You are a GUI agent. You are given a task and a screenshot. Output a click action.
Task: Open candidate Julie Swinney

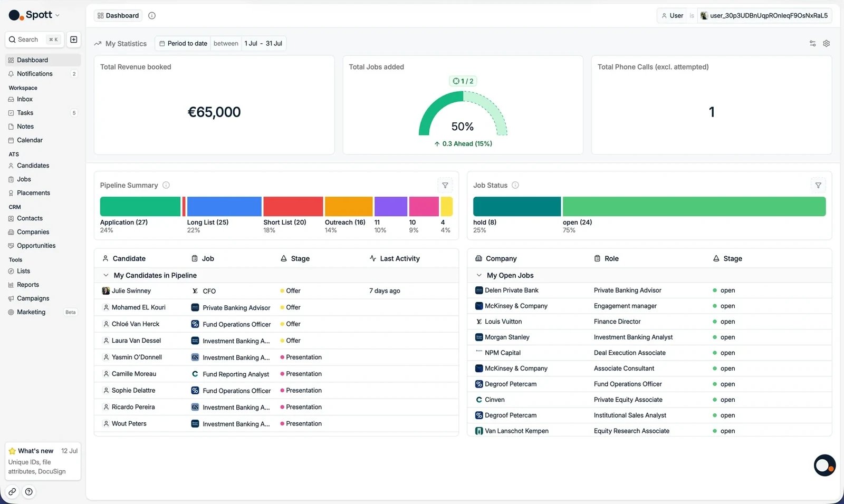(x=131, y=291)
